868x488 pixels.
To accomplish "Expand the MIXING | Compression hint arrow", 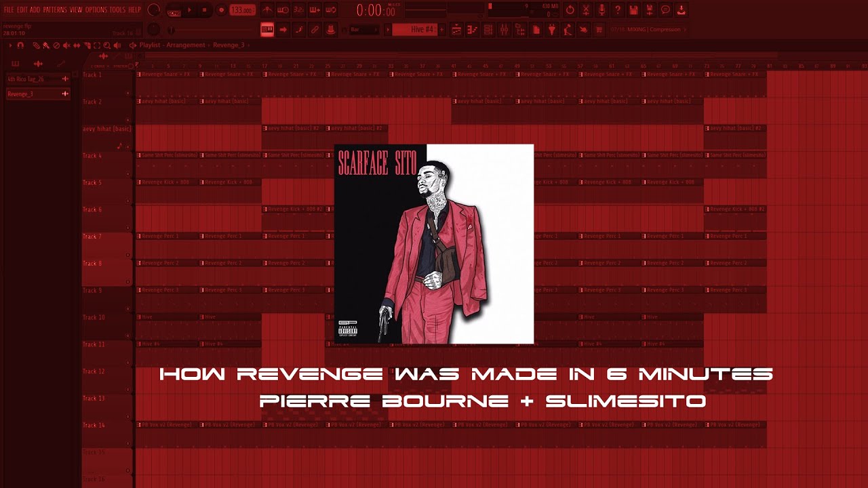I will point(685,30).
